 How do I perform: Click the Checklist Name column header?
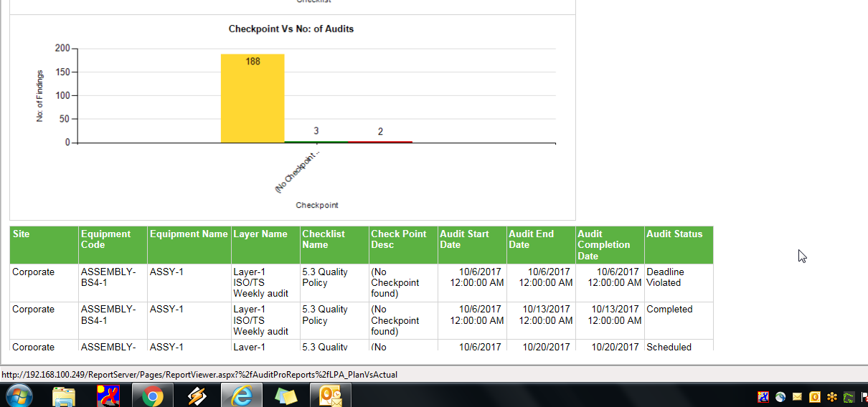coord(334,245)
